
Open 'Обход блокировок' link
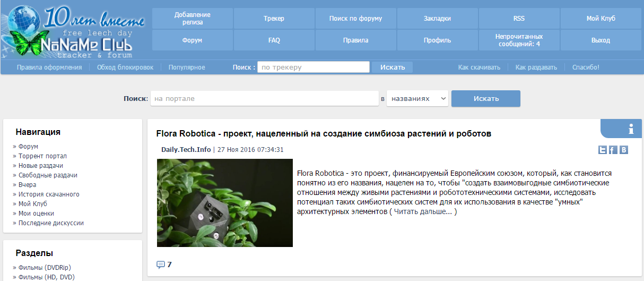pos(125,67)
